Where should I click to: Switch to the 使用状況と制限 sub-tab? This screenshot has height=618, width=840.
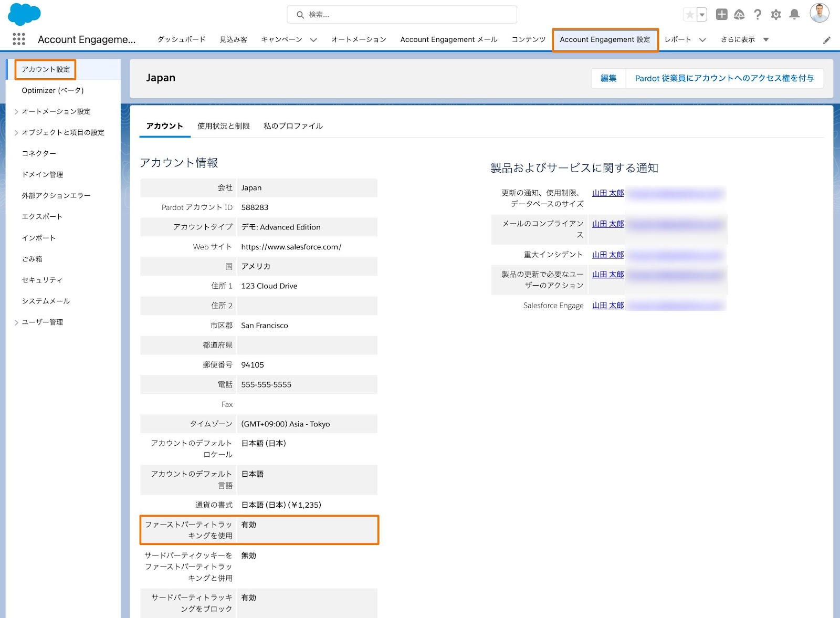pos(224,126)
